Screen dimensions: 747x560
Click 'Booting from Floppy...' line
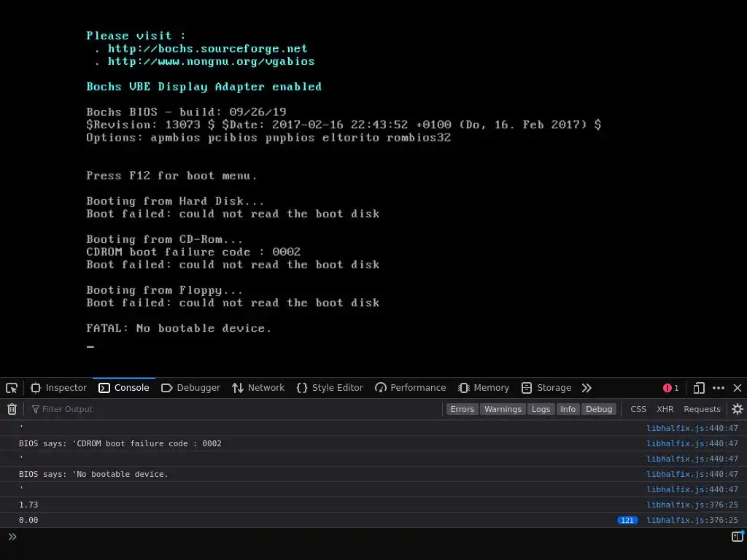[x=164, y=290]
